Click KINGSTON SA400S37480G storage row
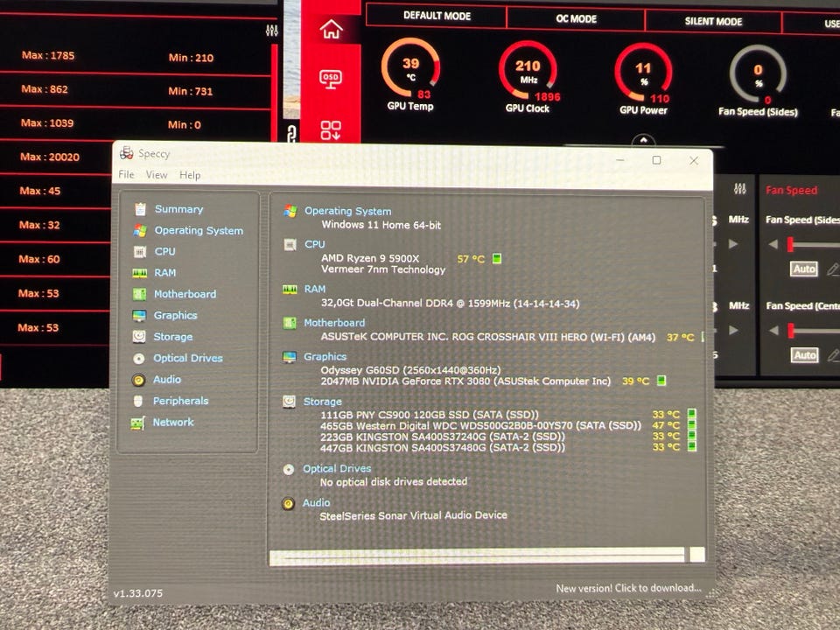The width and height of the screenshot is (840, 630). pyautogui.click(x=443, y=447)
